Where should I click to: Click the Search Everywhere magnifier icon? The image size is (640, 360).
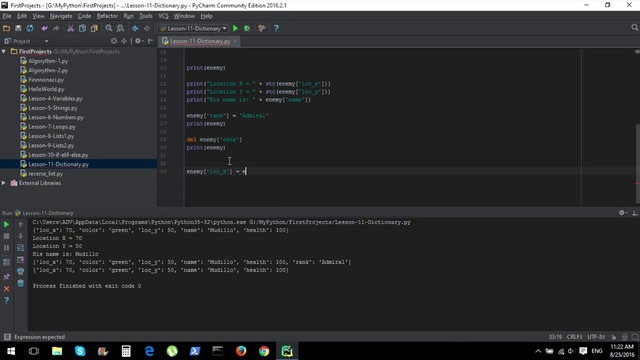634,28
